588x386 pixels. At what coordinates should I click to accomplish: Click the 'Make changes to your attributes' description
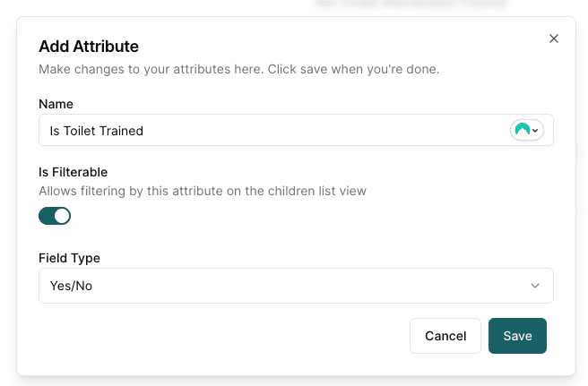point(238,69)
